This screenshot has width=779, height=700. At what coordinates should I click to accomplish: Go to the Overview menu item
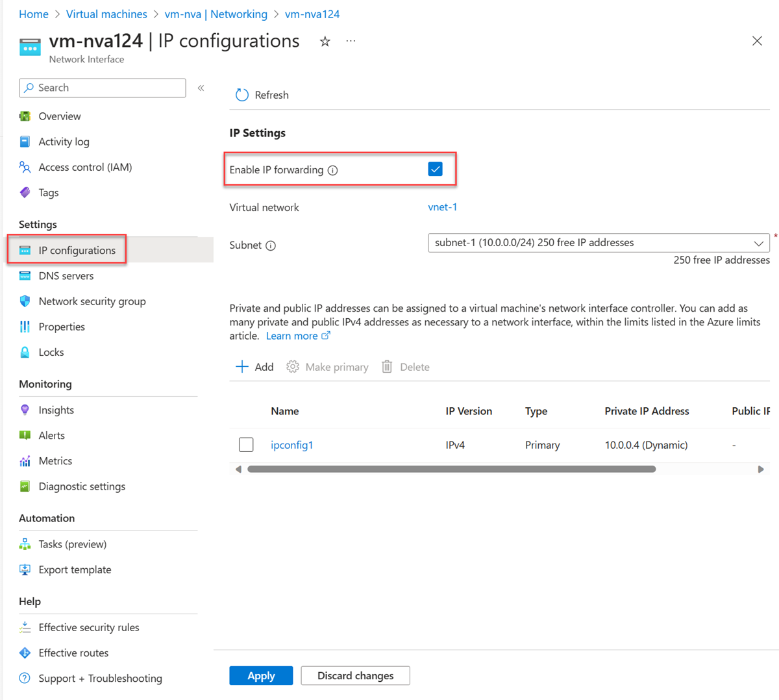59,116
